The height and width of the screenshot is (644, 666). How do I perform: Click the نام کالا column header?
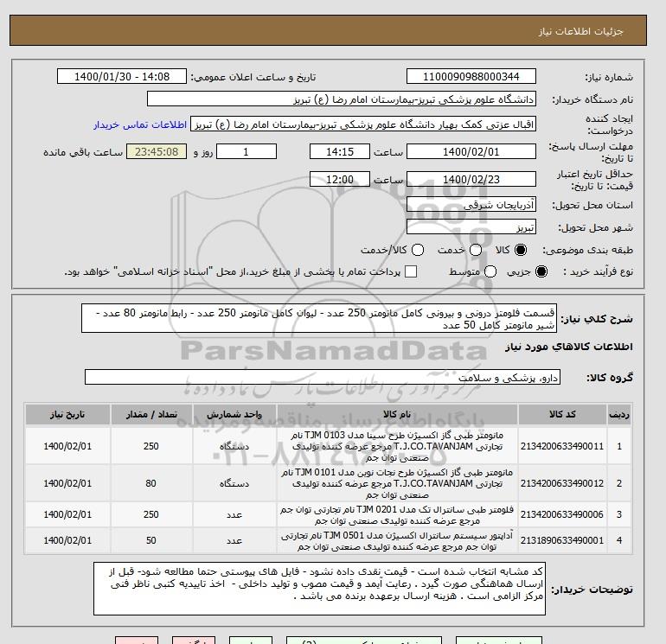pyautogui.click(x=397, y=414)
